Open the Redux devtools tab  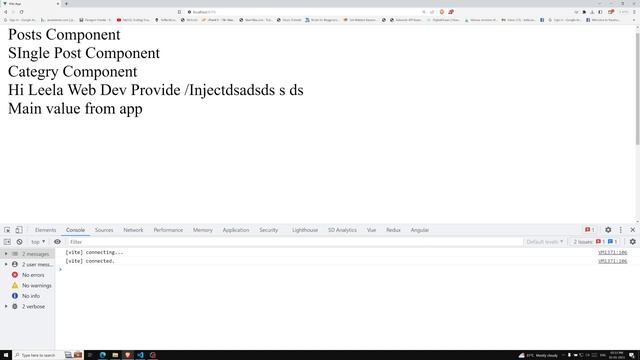click(x=393, y=230)
